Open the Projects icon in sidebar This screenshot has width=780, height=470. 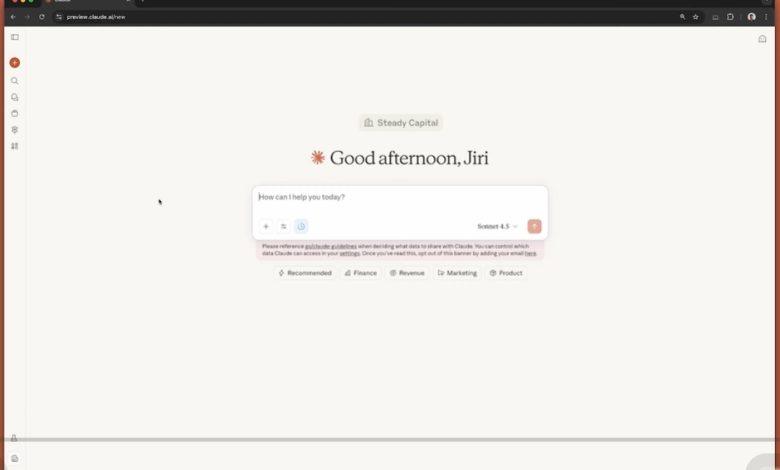[x=14, y=113]
